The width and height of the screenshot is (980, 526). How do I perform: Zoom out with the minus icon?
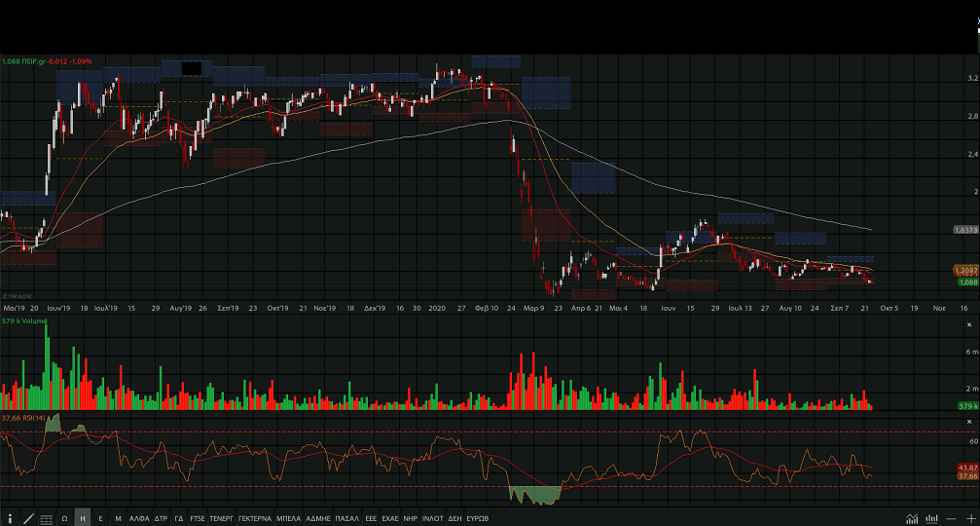click(951, 518)
